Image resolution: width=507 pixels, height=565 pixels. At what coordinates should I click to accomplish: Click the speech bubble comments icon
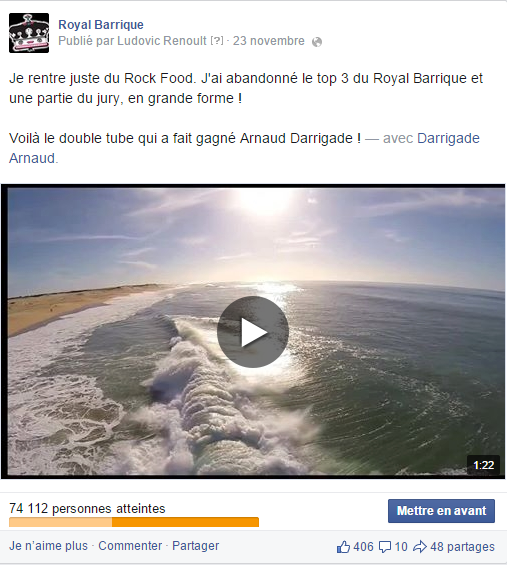(x=384, y=547)
